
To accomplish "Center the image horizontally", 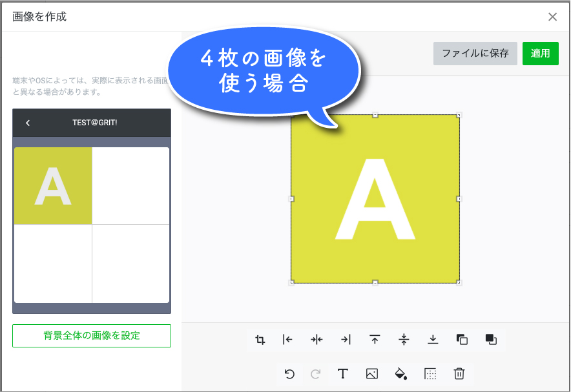I will (317, 340).
